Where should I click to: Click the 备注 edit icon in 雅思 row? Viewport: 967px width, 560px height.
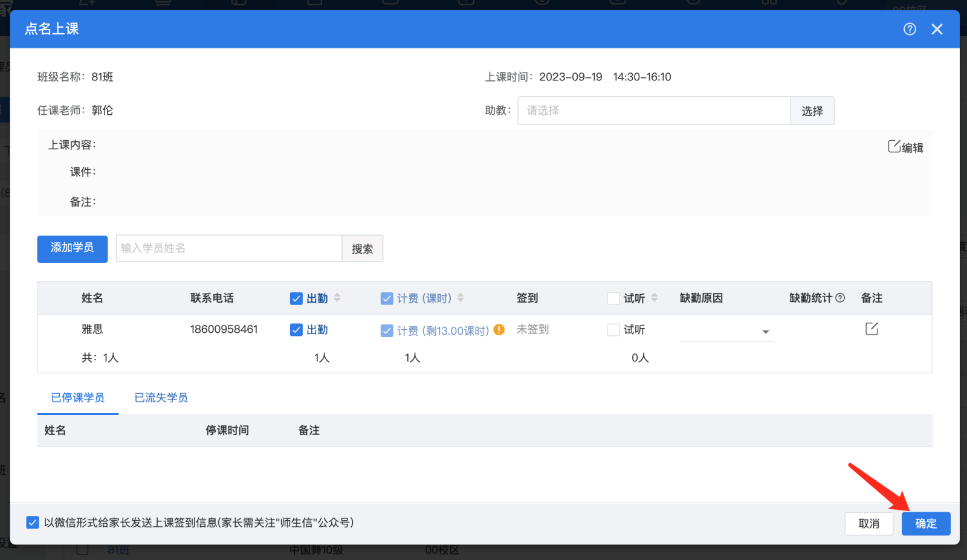872,329
